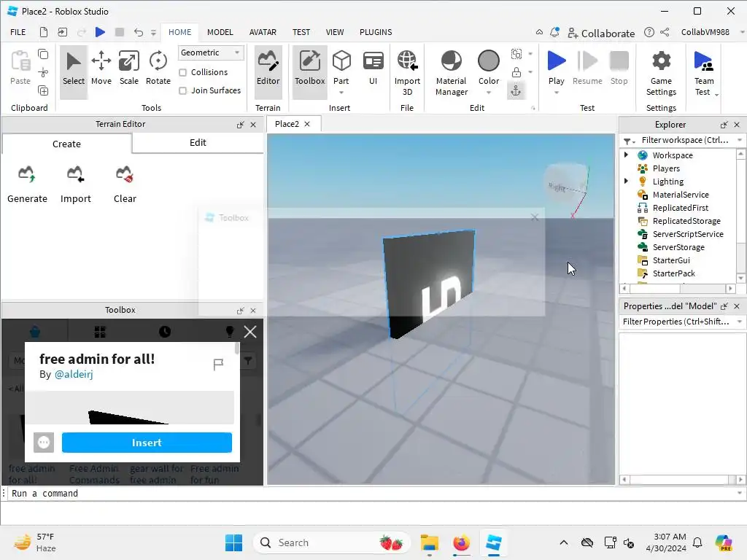This screenshot has height=560, width=747.
Task: Open the @aldeirj creator link
Action: 74,374
